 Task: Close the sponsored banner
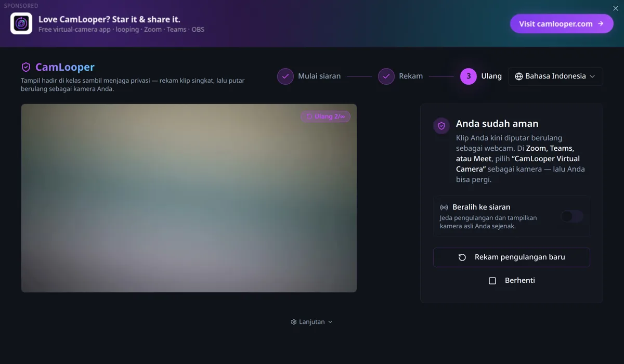tap(616, 8)
